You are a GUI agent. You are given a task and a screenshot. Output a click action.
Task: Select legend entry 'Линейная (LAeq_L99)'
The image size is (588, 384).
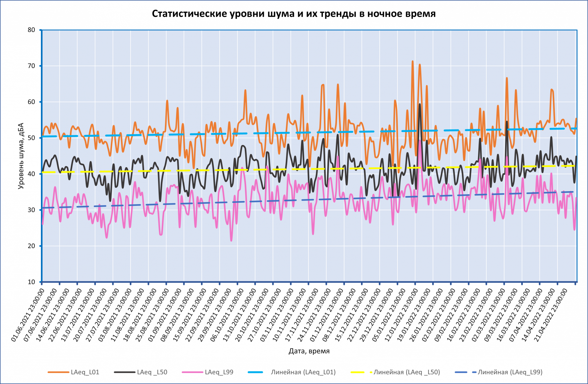pos(510,372)
